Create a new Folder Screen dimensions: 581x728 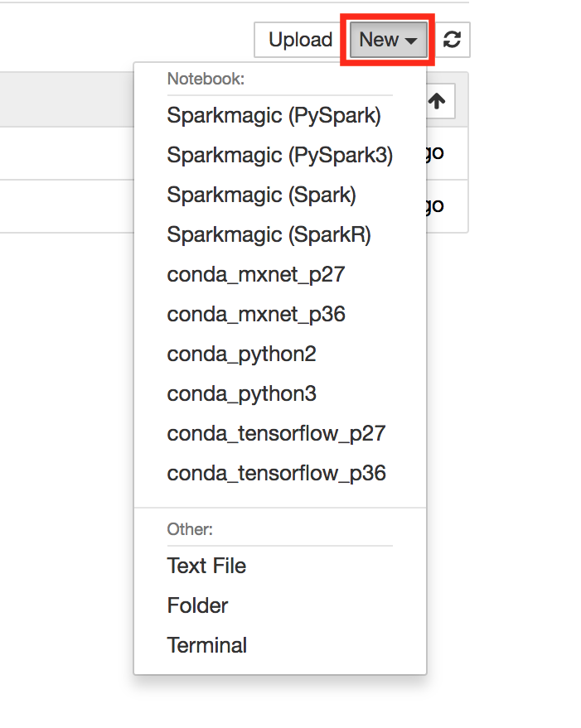click(x=197, y=605)
